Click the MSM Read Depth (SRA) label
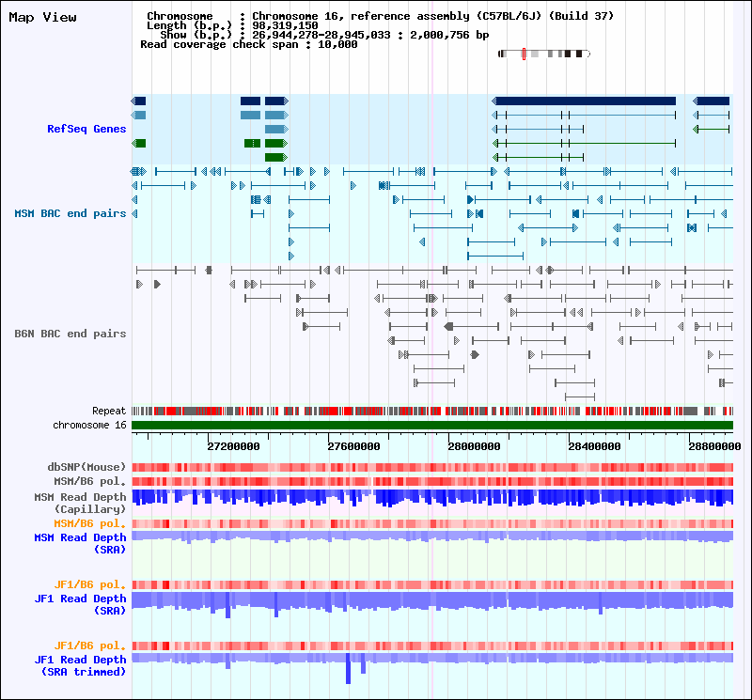Screen dimensions: 752x700 tap(80, 544)
